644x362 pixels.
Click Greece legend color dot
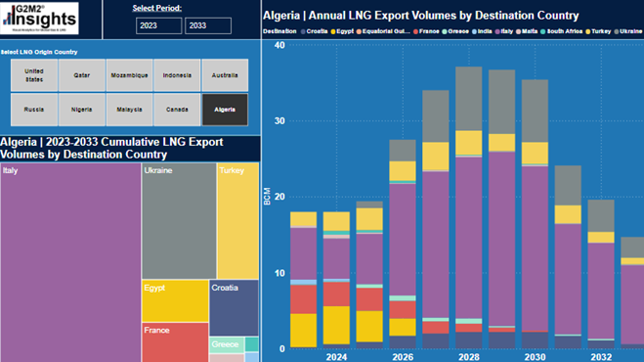[445, 31]
